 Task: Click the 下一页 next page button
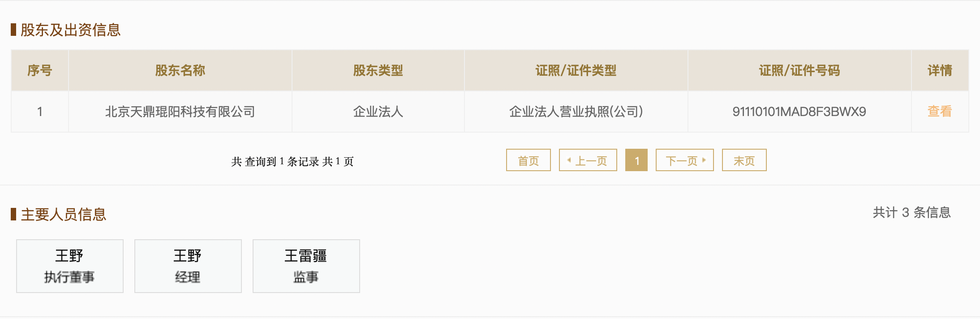[x=685, y=160]
